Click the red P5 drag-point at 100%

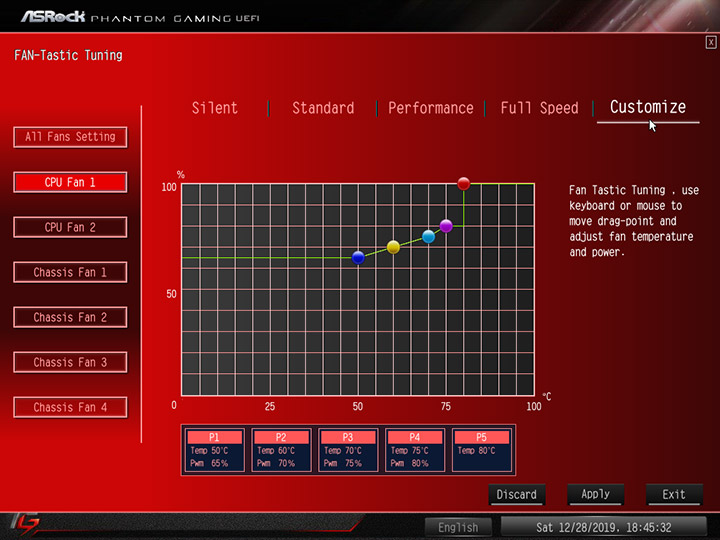click(464, 183)
